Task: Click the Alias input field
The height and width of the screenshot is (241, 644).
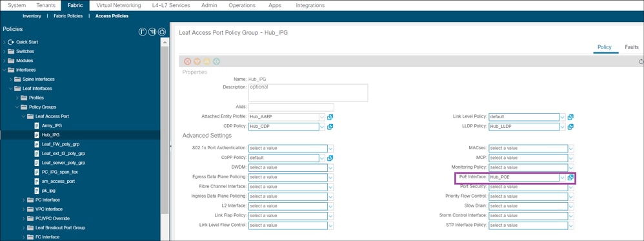Action: tap(291, 107)
